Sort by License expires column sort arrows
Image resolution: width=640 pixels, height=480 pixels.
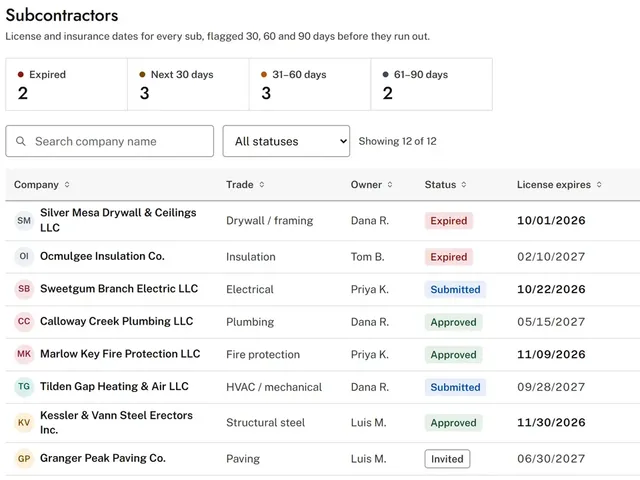coord(599,184)
